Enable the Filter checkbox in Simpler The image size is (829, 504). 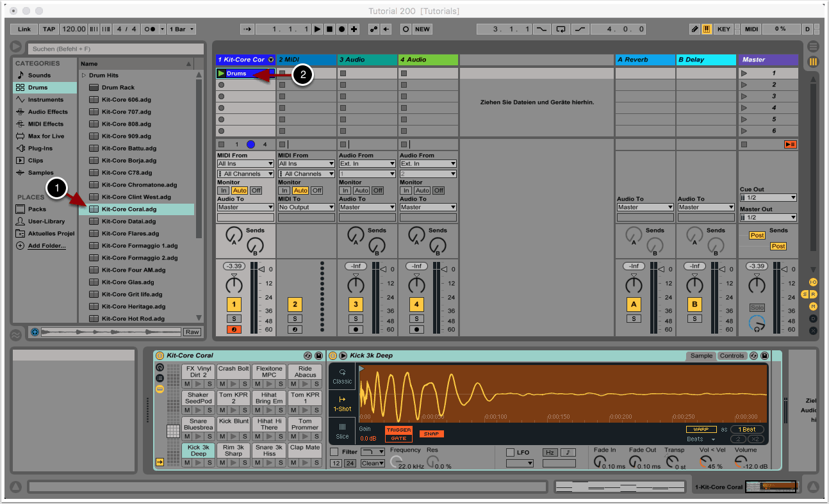334,452
